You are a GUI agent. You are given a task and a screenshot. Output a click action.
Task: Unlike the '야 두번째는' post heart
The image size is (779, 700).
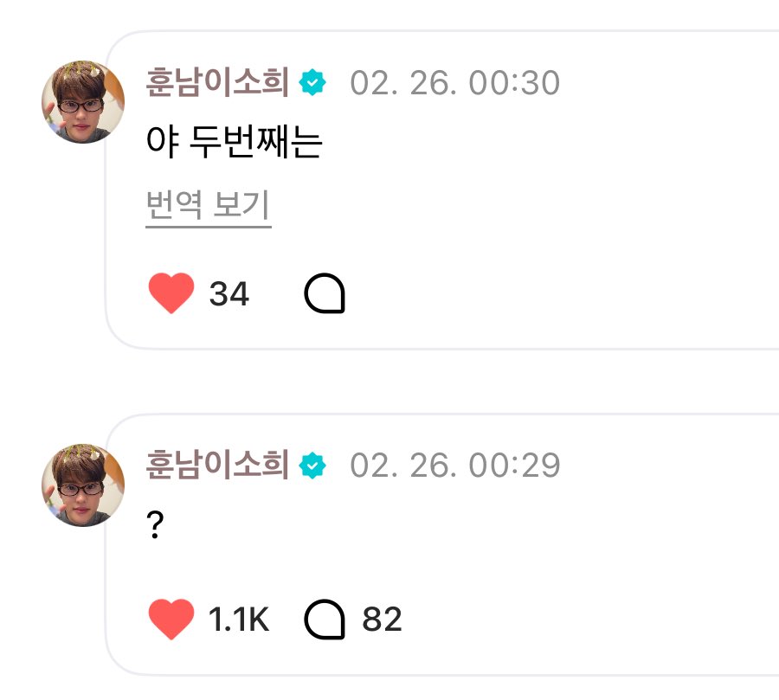click(171, 294)
